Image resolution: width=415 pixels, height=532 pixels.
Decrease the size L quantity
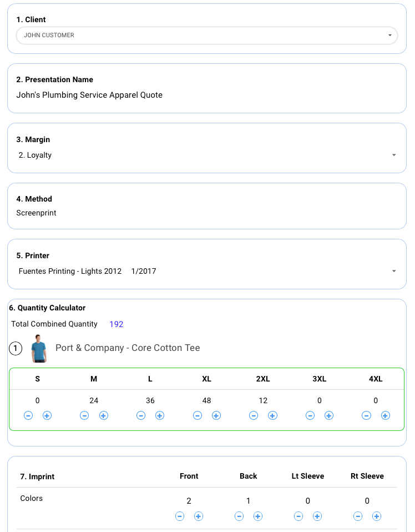tap(141, 415)
